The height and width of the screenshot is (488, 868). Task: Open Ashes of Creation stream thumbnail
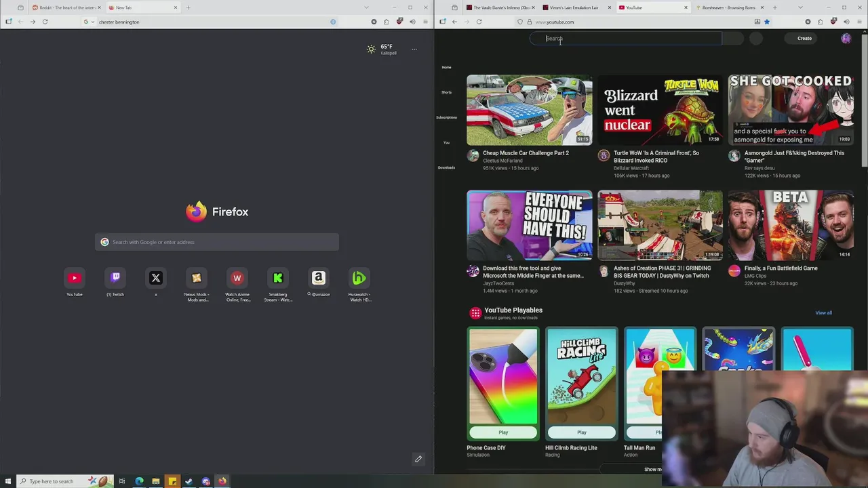pos(660,225)
